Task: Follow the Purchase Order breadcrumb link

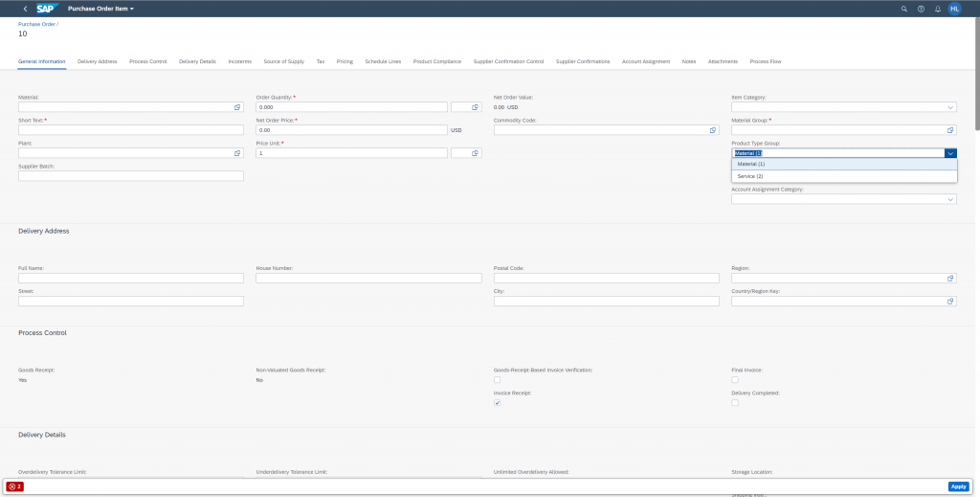Action: point(37,24)
